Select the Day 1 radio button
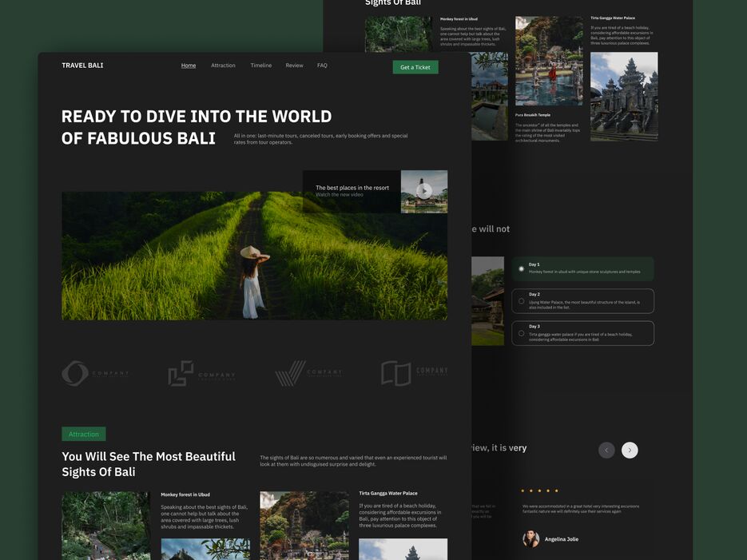This screenshot has height=560, width=747. [x=521, y=269]
